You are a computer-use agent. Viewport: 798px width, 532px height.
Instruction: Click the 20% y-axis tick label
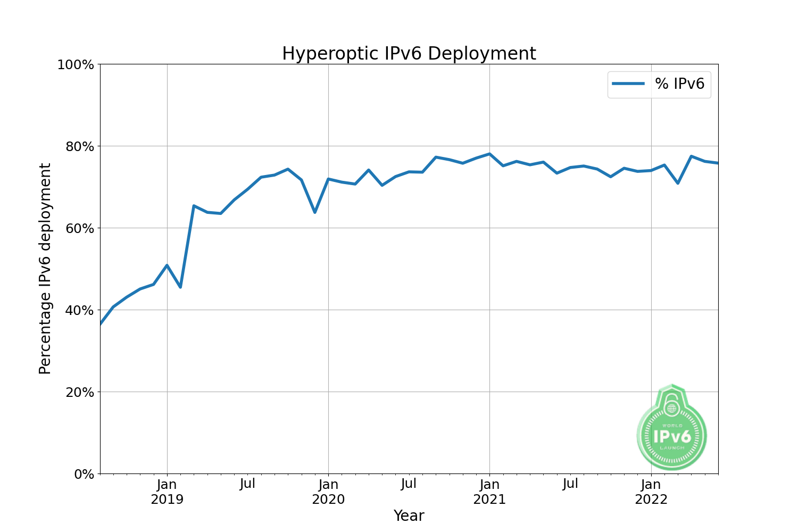[79, 392]
